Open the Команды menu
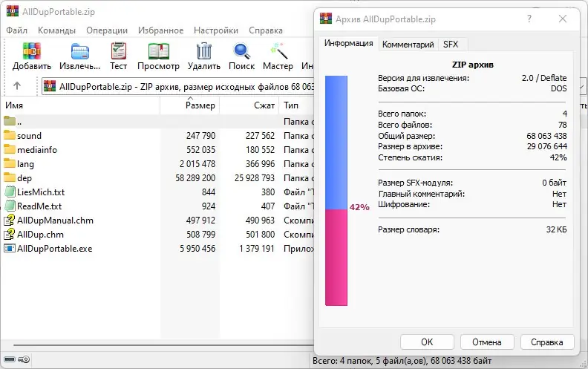The width and height of the screenshot is (588, 369). coord(56,30)
